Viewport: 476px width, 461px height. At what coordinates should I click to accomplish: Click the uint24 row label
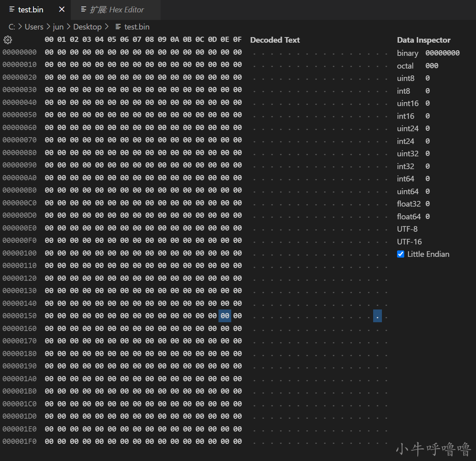click(x=408, y=128)
